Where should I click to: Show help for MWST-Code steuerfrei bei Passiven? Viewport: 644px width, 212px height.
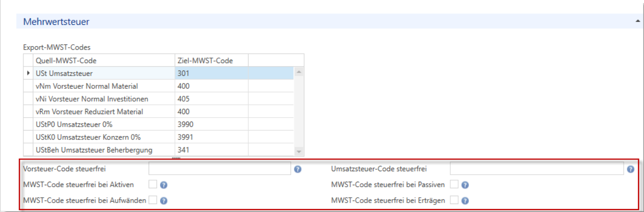pos(465,185)
